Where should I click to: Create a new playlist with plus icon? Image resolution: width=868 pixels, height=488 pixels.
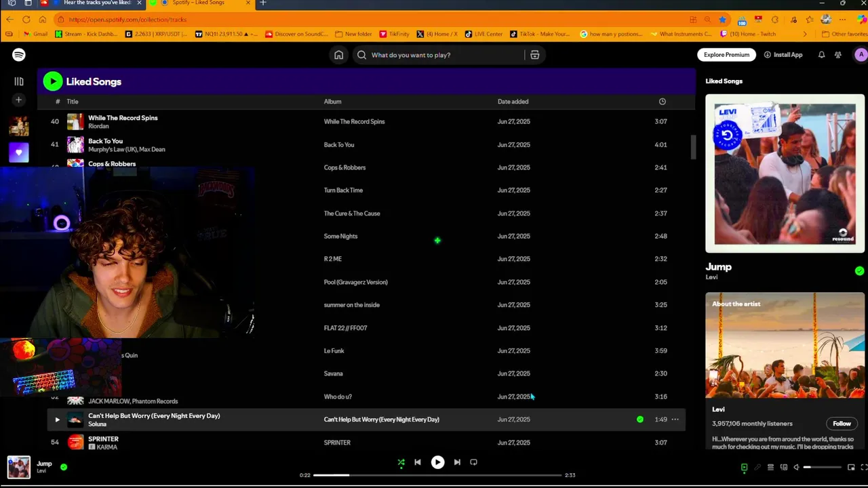coord(19,100)
